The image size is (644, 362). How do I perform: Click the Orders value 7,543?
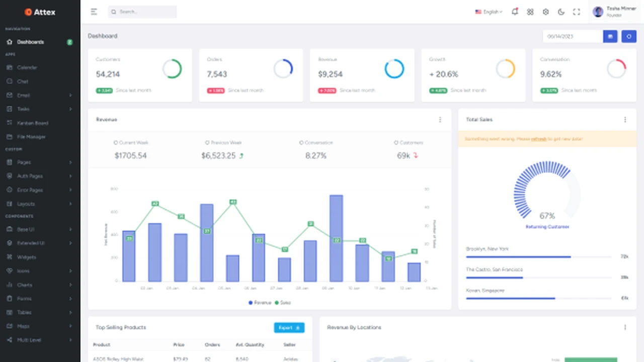(217, 74)
